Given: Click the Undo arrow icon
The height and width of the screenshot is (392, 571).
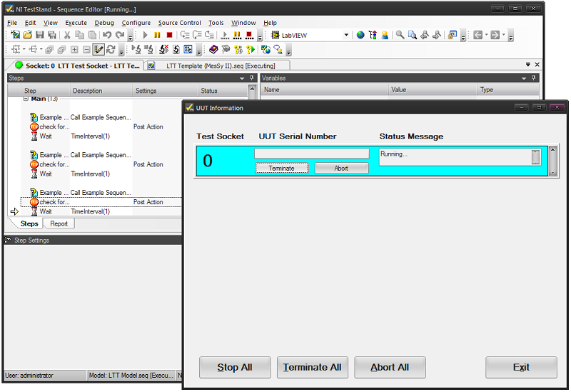Looking at the screenshot, I should tap(106, 35).
